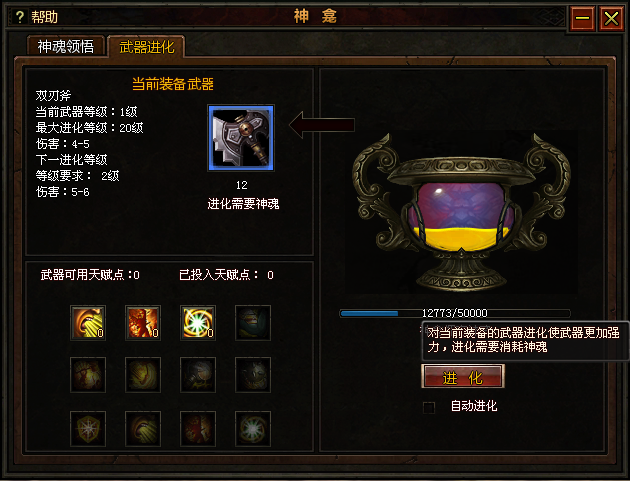Open the 武器进化 tab
The image size is (630, 481).
click(147, 47)
